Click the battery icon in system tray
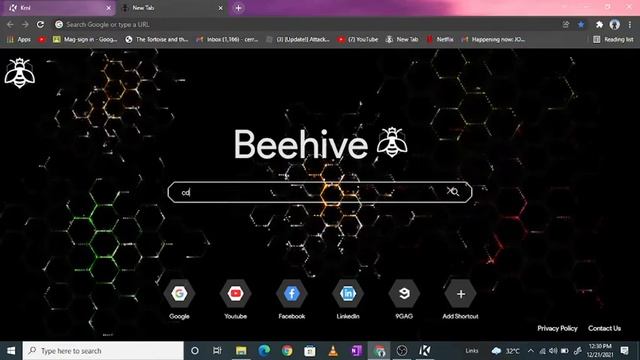 coord(565,351)
